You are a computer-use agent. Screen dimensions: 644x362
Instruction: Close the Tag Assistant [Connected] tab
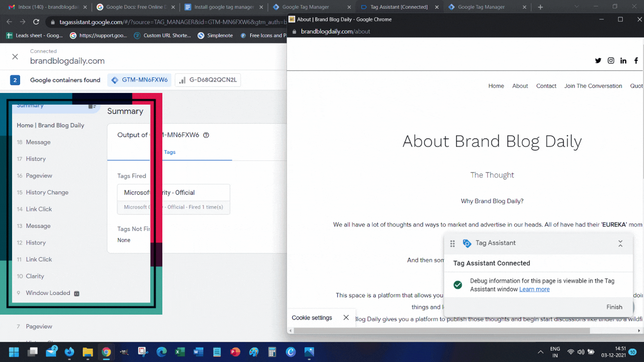point(437,7)
